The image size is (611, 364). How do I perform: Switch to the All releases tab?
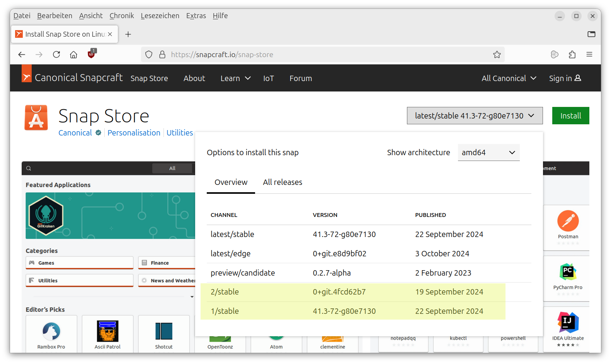coord(283,182)
